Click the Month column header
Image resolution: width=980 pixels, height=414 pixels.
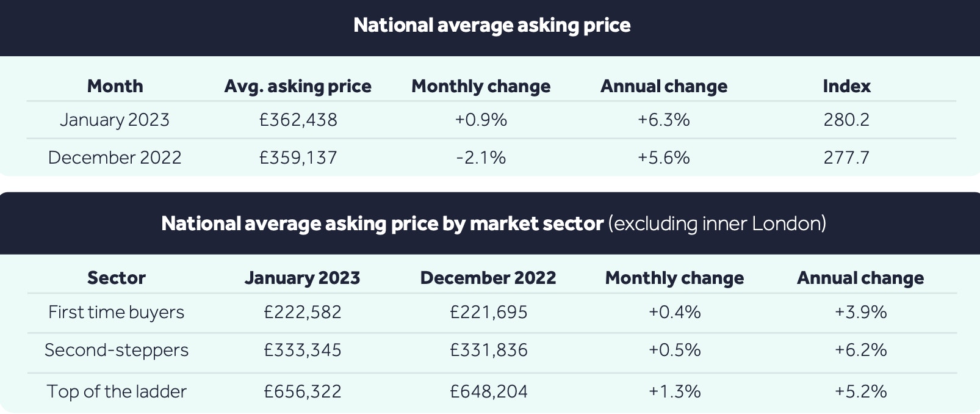point(115,86)
